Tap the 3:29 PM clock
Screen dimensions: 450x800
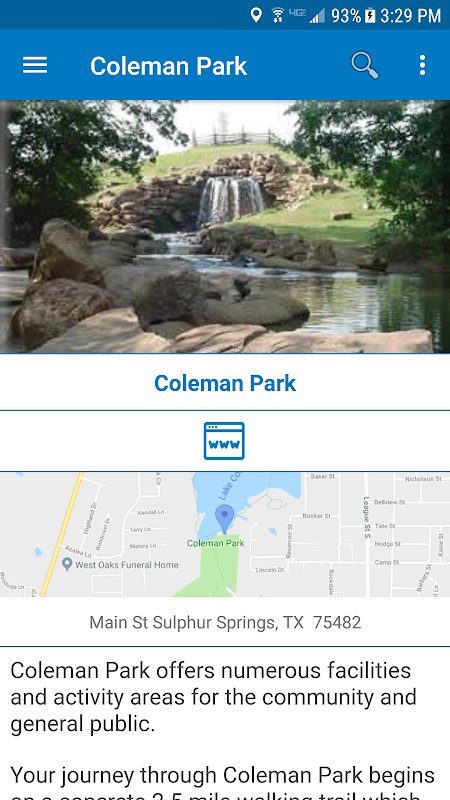point(410,15)
